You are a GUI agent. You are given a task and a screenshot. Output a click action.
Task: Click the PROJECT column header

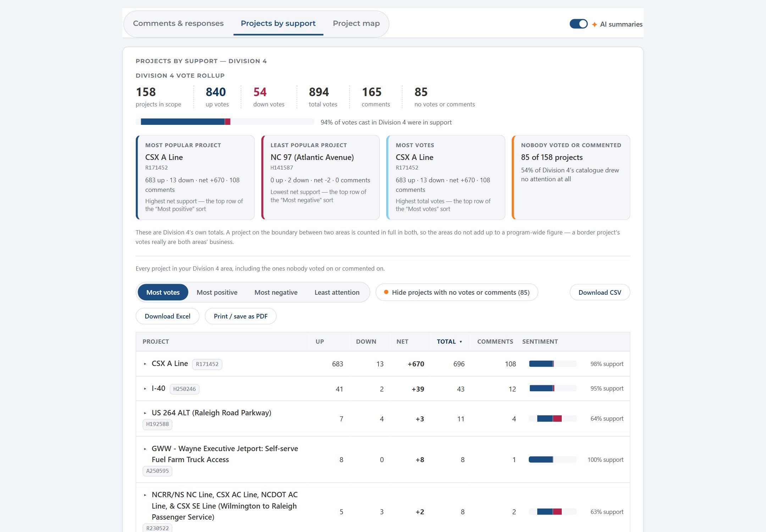coord(156,342)
